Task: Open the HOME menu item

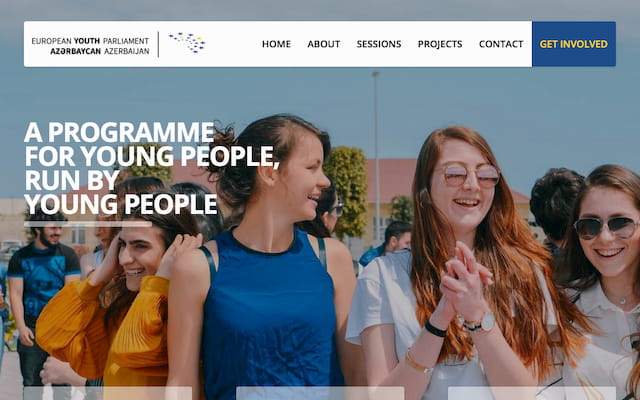Action: (x=276, y=44)
